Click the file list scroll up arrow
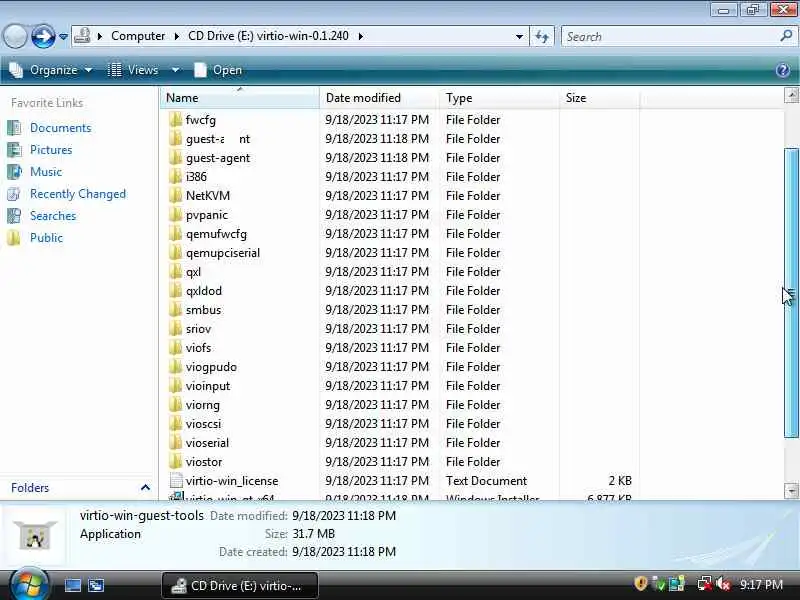The image size is (800, 600). [791, 95]
